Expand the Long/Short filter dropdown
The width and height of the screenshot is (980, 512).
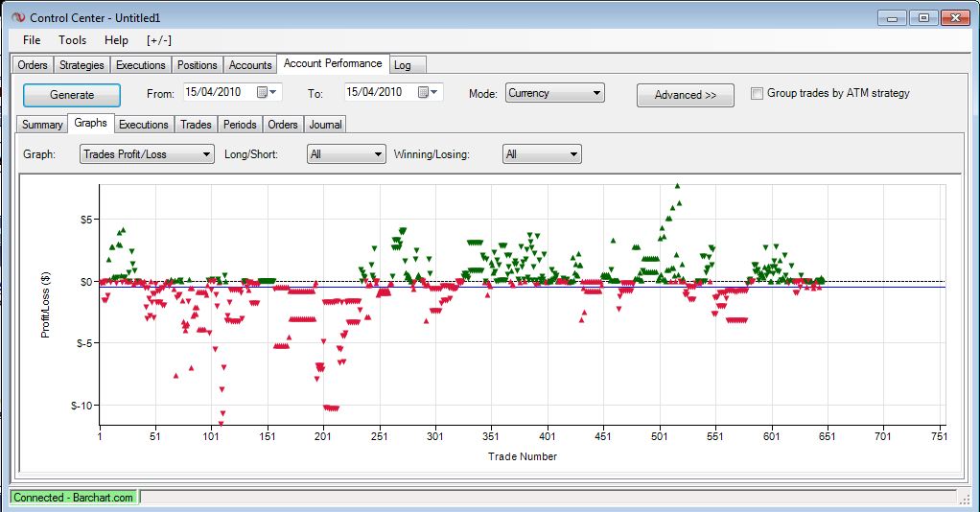pyautogui.click(x=345, y=154)
